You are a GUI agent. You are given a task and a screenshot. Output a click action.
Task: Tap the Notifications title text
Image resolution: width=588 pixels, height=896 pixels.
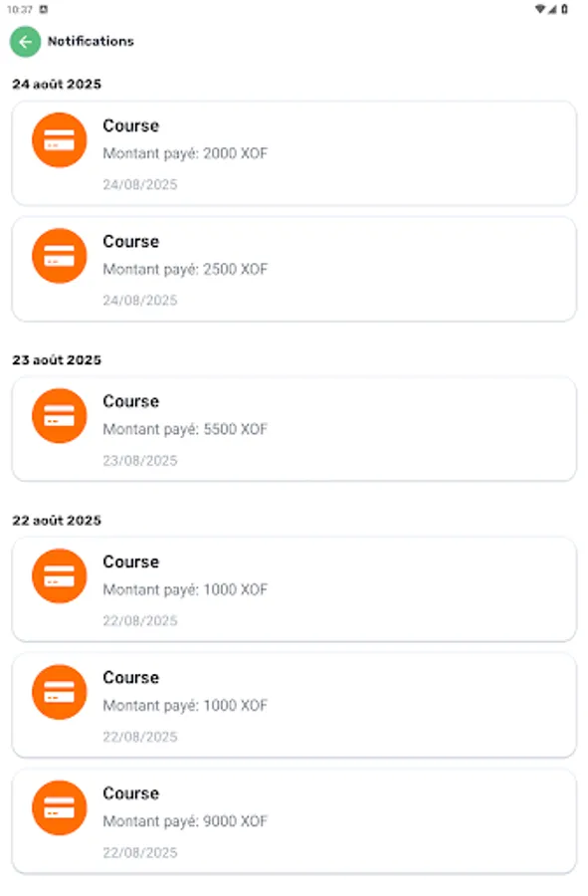94,42
